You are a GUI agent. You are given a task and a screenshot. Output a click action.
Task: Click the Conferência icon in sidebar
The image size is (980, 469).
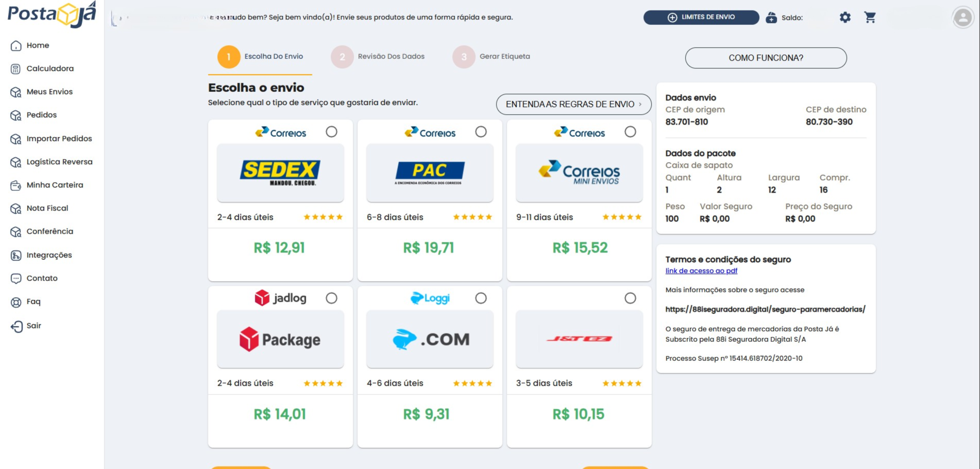16,232
